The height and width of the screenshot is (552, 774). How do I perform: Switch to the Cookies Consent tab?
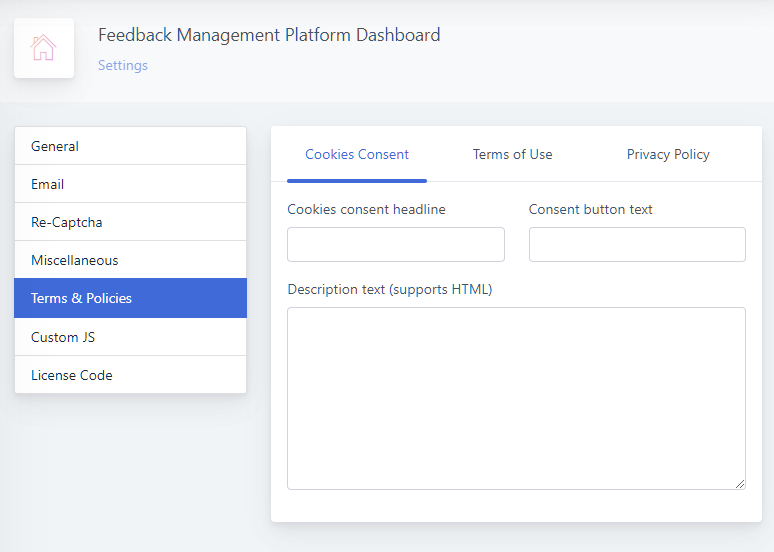pyautogui.click(x=357, y=155)
